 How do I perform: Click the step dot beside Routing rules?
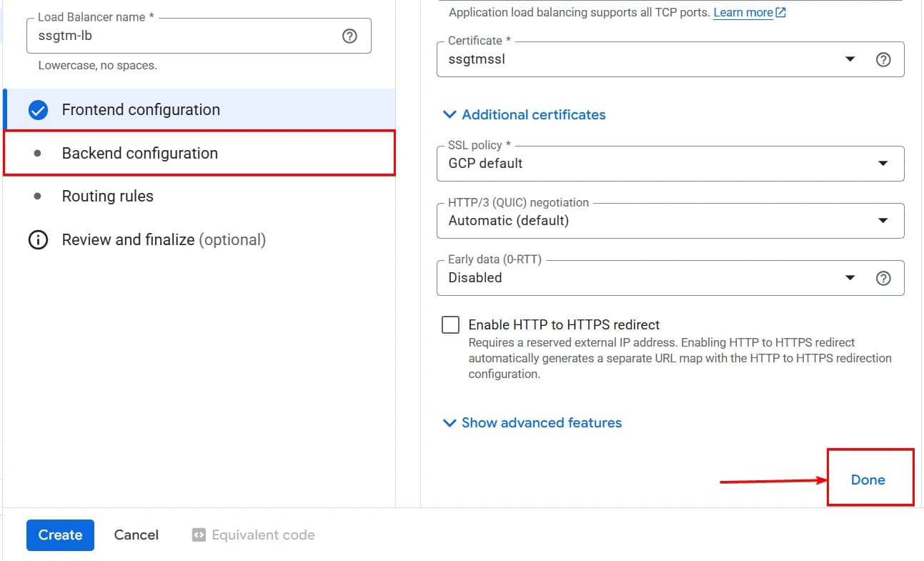point(38,196)
